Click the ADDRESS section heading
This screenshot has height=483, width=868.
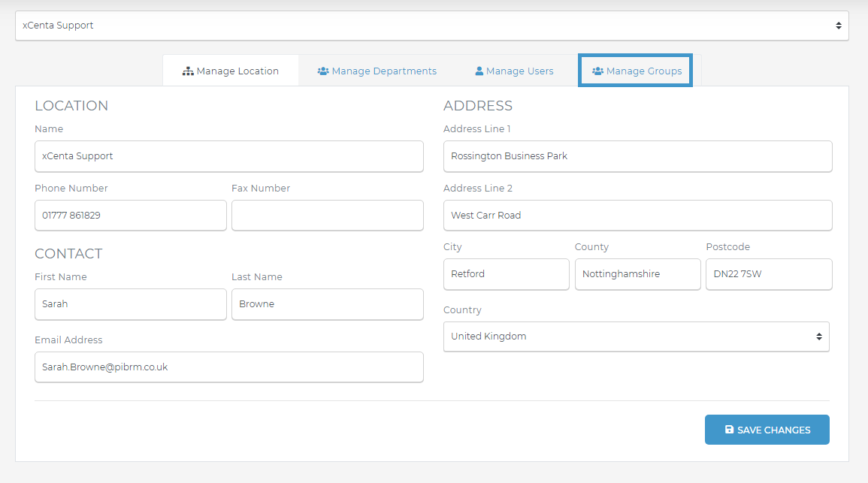(x=478, y=106)
